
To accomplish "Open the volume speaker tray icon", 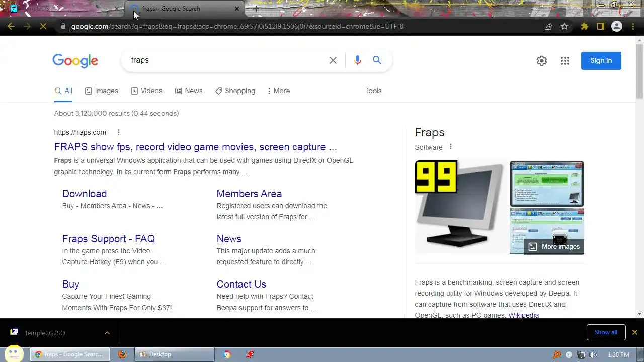I will pos(593,354).
